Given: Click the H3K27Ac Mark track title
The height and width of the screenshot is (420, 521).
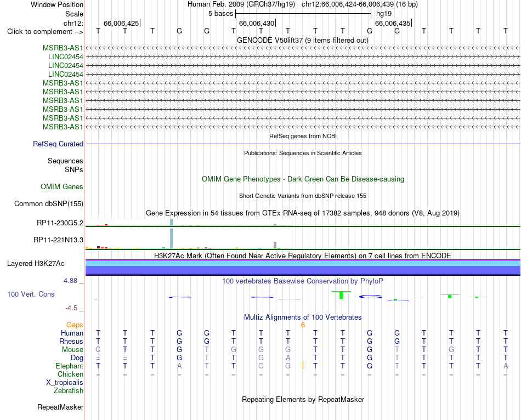Looking at the screenshot, I should [303, 256].
